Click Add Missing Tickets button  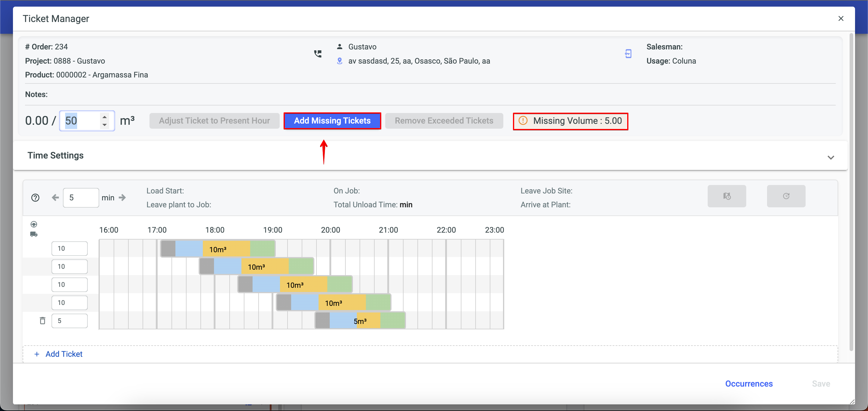tap(332, 121)
